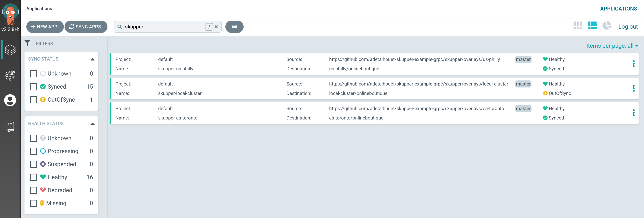644x218 pixels.
Task: Click the New App button
Action: pos(45,27)
